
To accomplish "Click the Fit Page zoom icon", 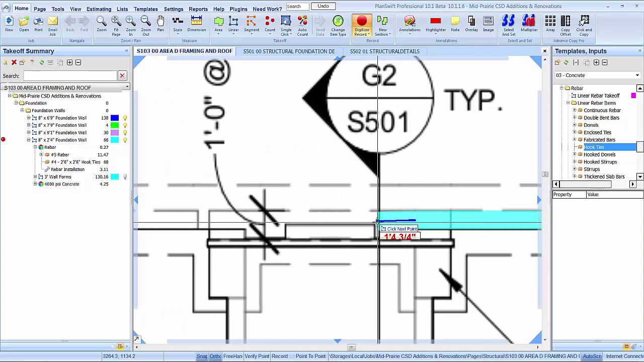I will click(x=116, y=25).
